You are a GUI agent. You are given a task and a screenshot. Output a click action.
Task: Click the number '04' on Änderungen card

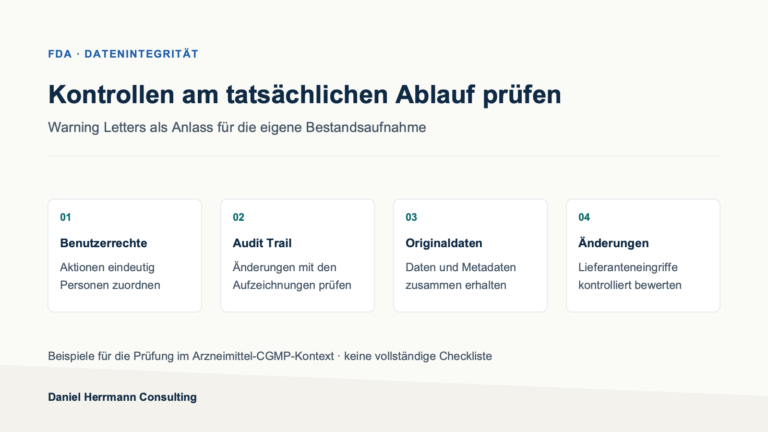tap(584, 217)
